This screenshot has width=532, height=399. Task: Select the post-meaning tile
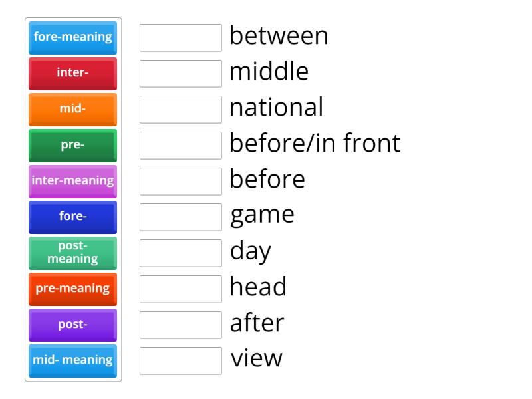[x=72, y=253]
